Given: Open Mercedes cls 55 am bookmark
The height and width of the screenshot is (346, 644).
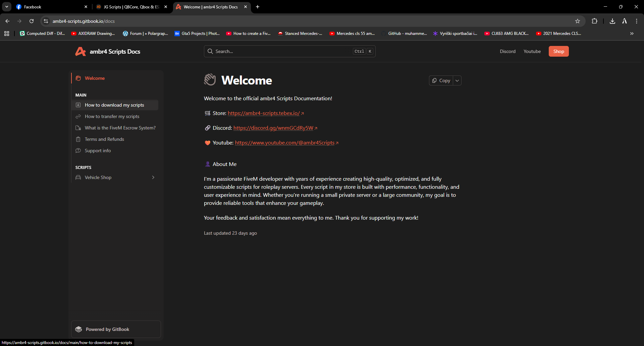Looking at the screenshot, I should pos(352,34).
